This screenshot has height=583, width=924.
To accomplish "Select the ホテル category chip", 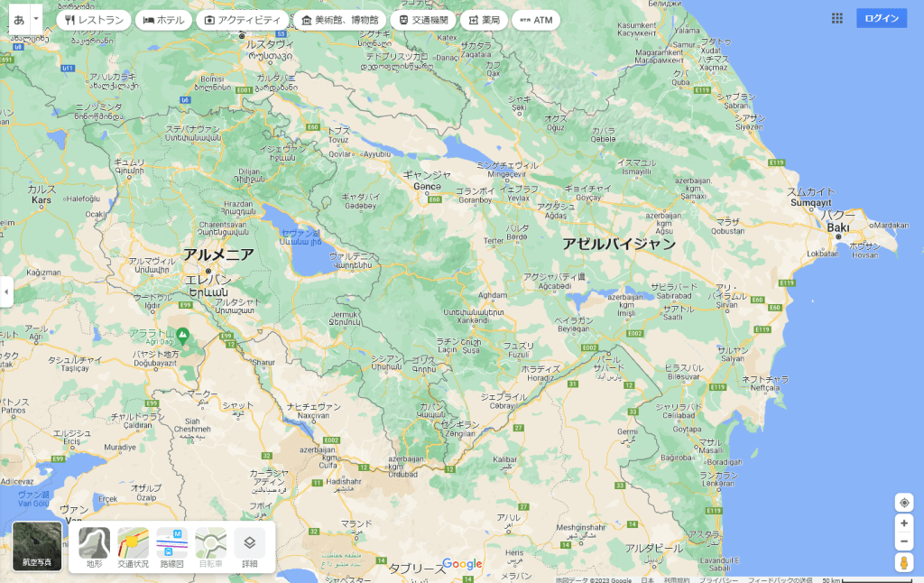I will [163, 20].
